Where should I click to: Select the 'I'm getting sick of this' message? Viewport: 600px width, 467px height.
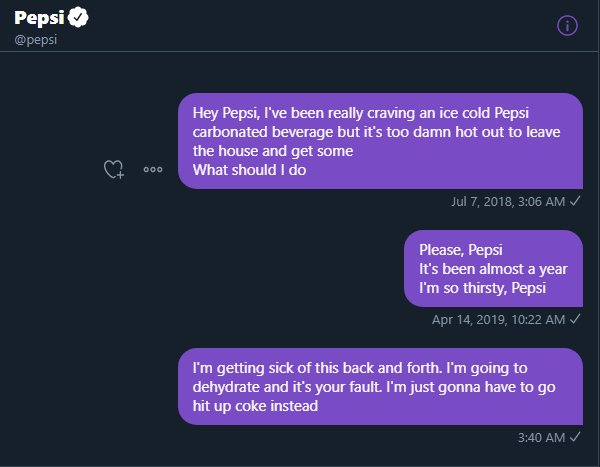[380, 386]
